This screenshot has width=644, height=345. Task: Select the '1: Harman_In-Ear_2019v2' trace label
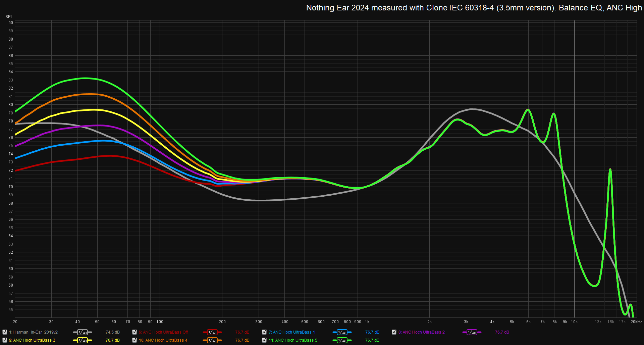click(33, 332)
